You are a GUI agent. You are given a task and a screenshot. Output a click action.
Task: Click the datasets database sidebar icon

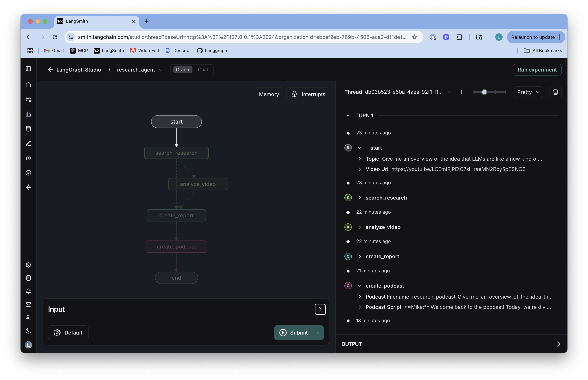click(28, 129)
